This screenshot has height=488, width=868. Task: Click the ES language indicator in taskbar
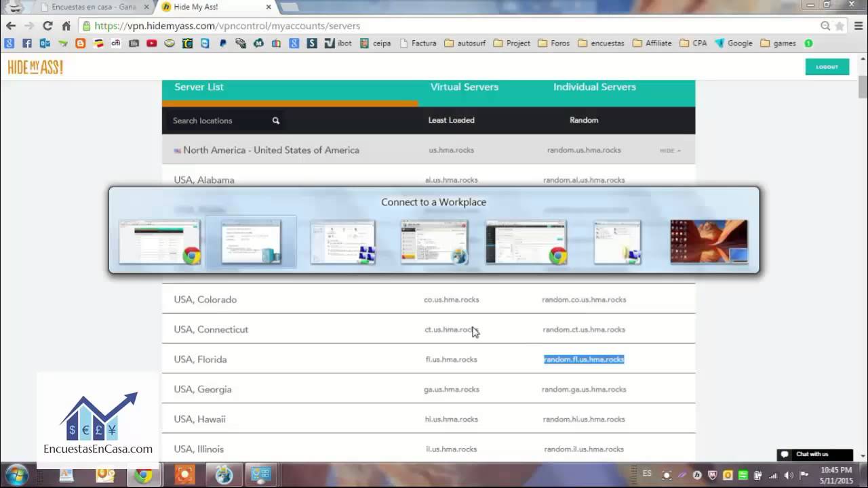coord(647,473)
